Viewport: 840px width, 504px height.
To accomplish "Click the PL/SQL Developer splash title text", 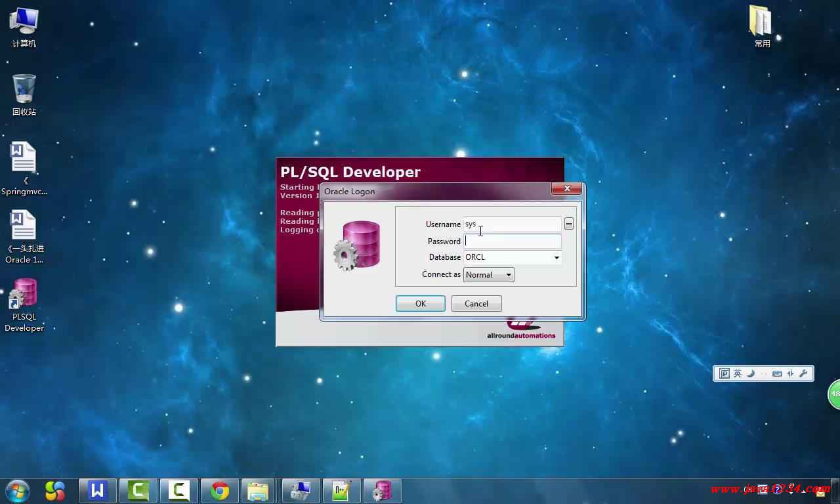I will click(x=350, y=172).
